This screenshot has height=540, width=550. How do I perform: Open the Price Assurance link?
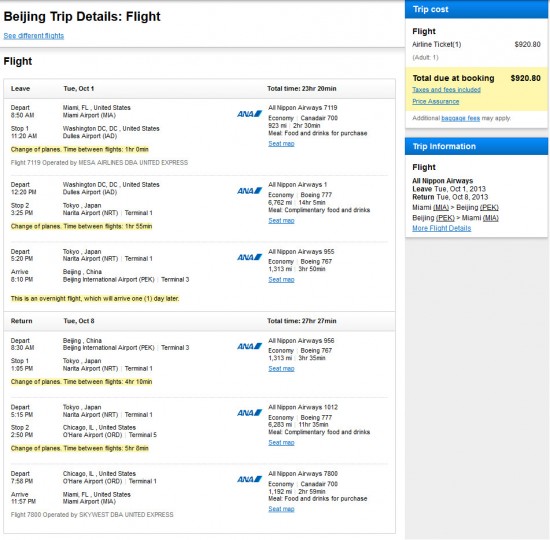coord(436,101)
